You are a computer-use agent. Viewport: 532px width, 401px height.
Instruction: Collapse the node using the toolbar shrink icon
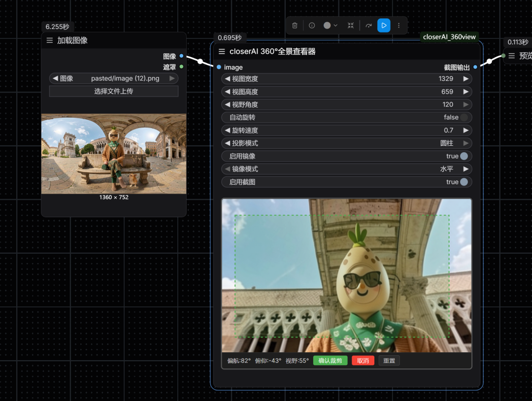pos(350,26)
